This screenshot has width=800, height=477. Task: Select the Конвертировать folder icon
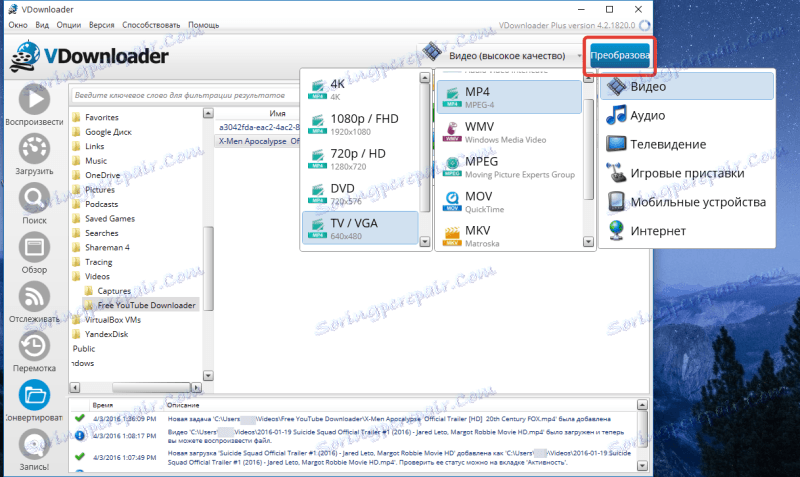coord(34,395)
